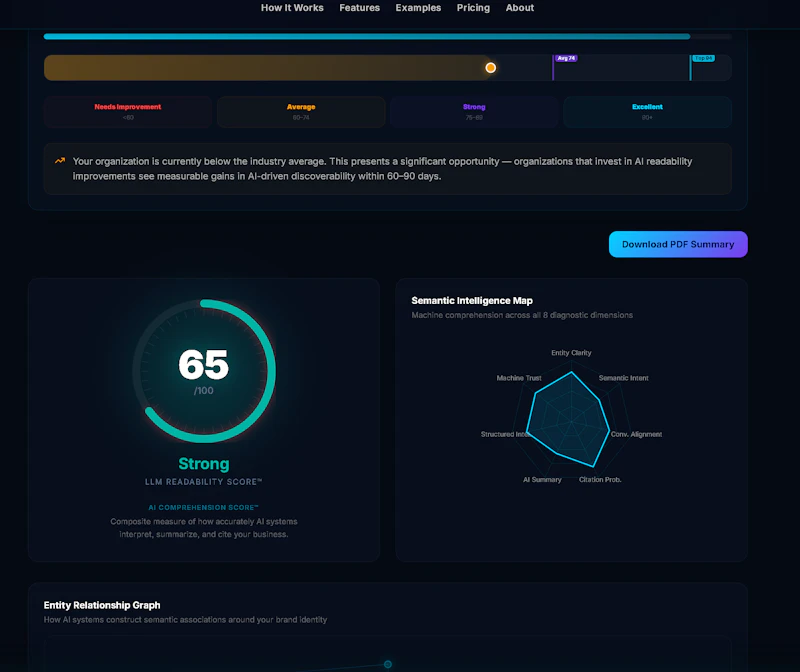This screenshot has width=800, height=672.
Task: Click the AI Summary radar label
Action: 542,480
